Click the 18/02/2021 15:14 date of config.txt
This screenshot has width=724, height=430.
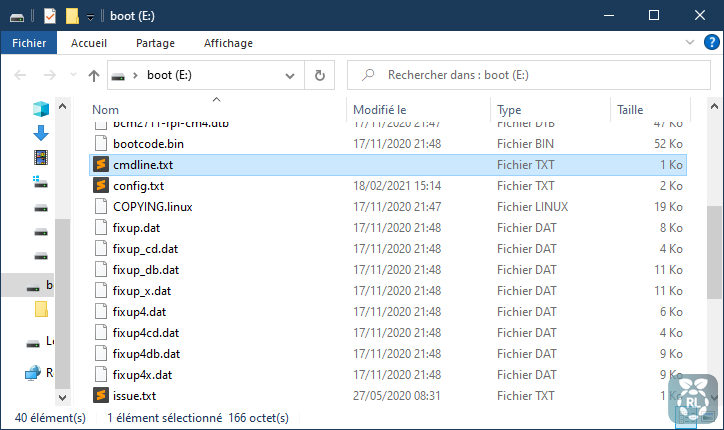[x=397, y=186]
